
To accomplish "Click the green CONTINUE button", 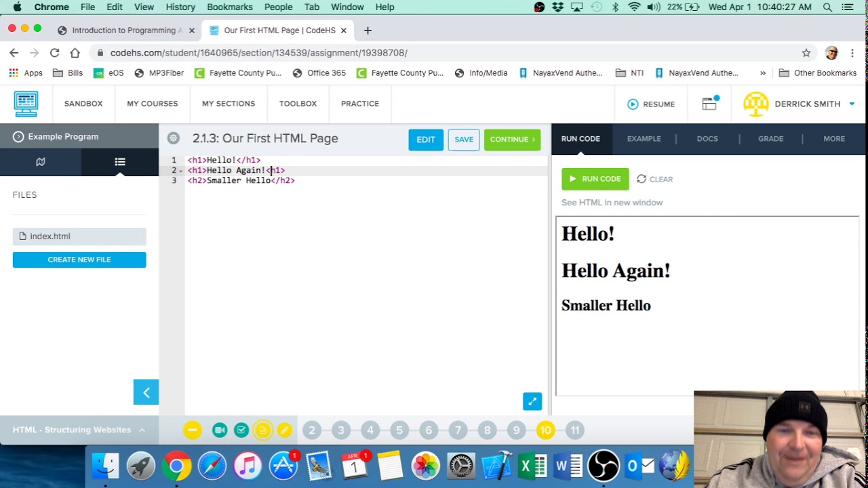I will pyautogui.click(x=512, y=140).
